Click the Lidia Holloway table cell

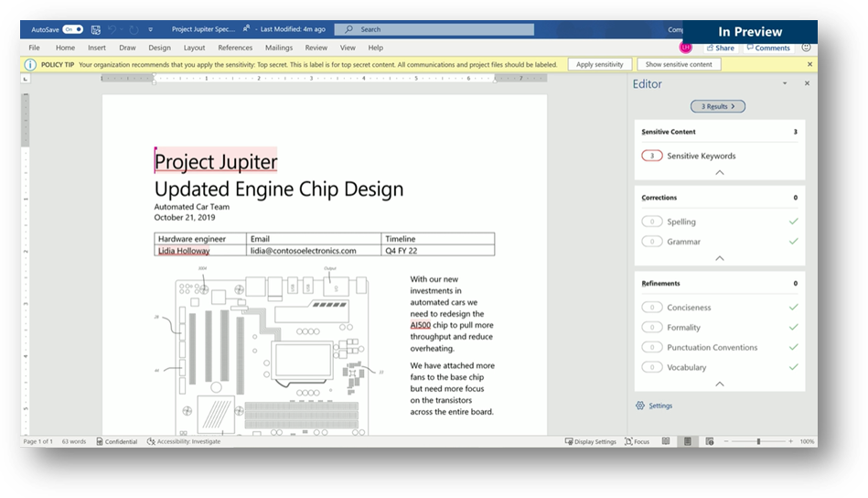[x=199, y=251]
